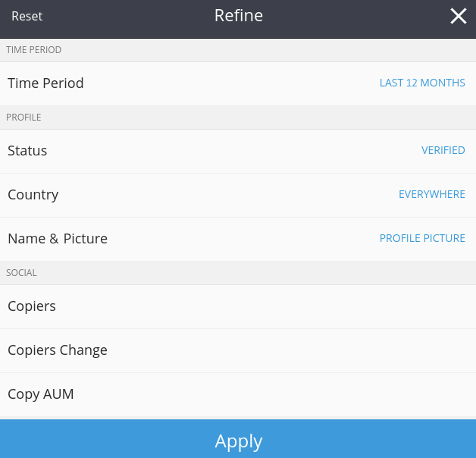Image resolution: width=476 pixels, height=458 pixels.
Task: Click the TIME PERIOD section header
Action: [33, 50]
